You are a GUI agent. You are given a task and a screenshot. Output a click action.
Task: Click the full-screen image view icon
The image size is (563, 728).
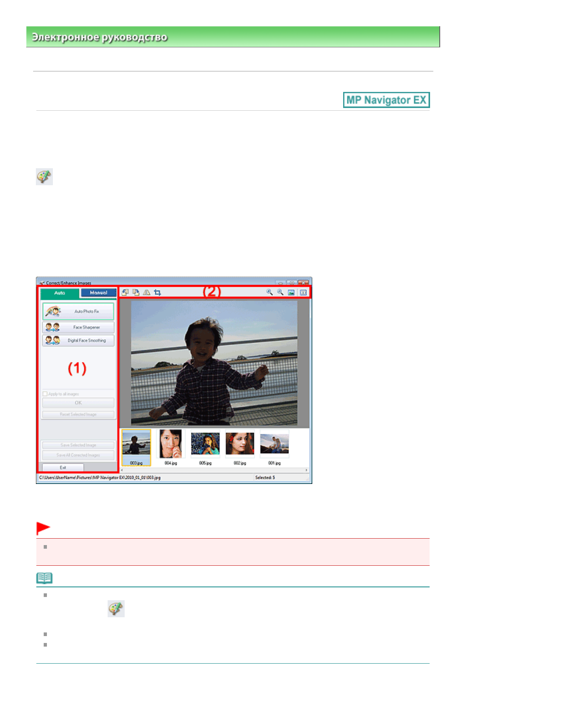[291, 292]
